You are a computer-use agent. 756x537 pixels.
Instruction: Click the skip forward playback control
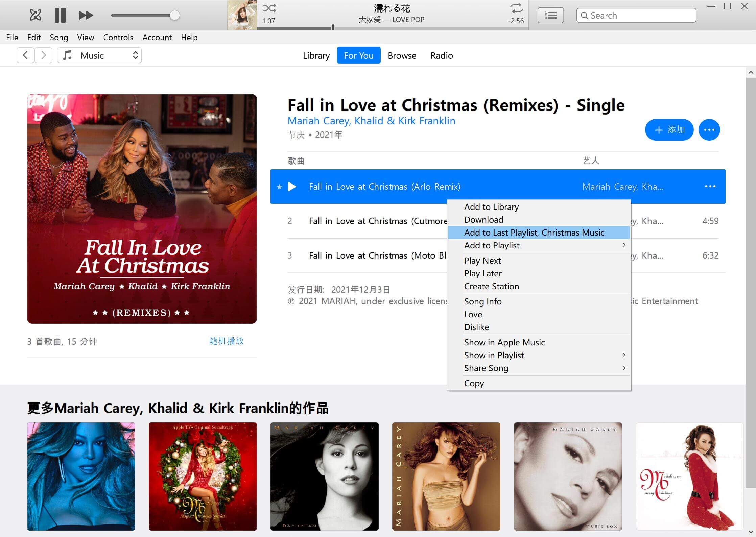(x=86, y=15)
